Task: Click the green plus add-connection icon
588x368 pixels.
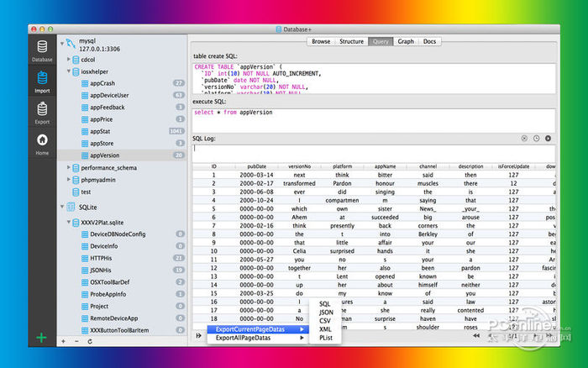Action: [x=41, y=338]
